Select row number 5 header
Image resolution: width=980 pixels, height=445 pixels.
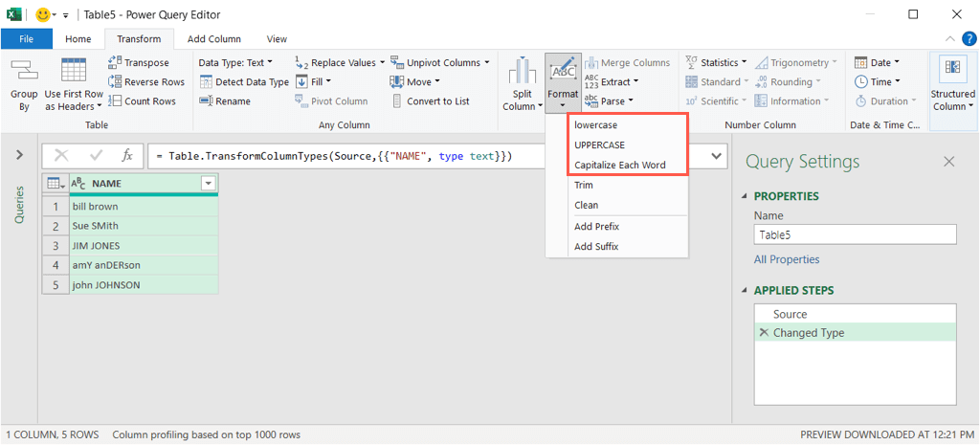[56, 285]
